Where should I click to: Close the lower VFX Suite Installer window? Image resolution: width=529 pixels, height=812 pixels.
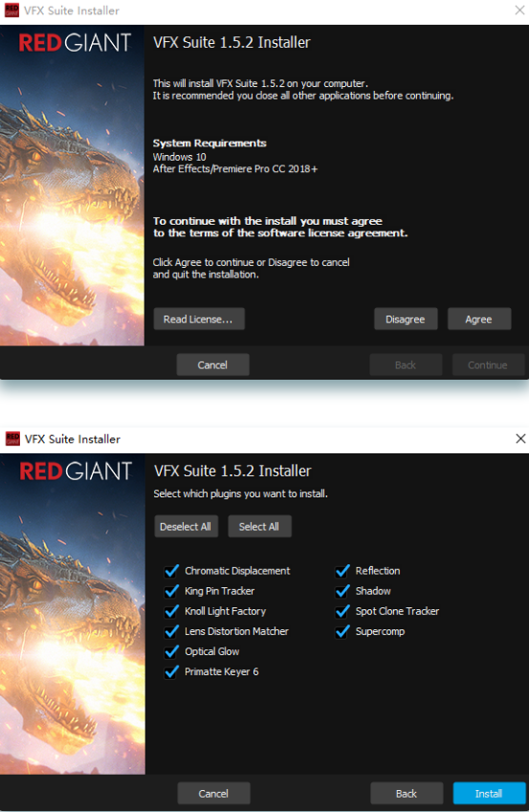click(x=520, y=439)
